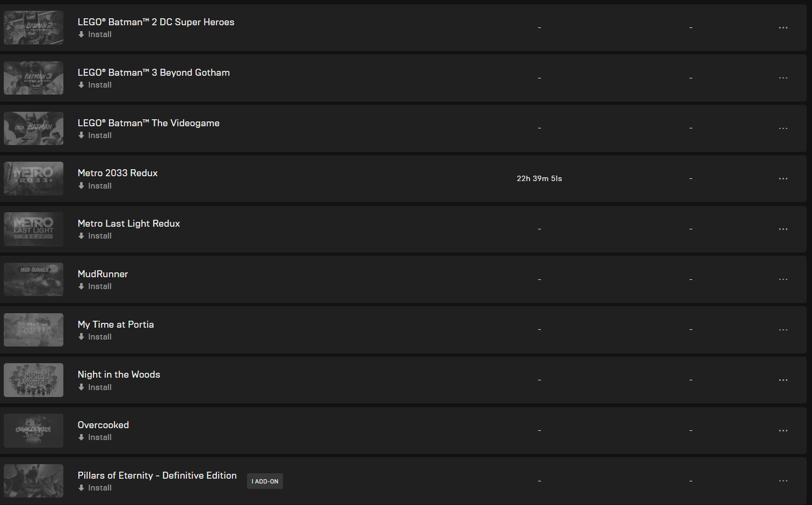This screenshot has height=505, width=812.
Task: Open more options for Pillars of Eternity
Action: pyautogui.click(x=783, y=481)
